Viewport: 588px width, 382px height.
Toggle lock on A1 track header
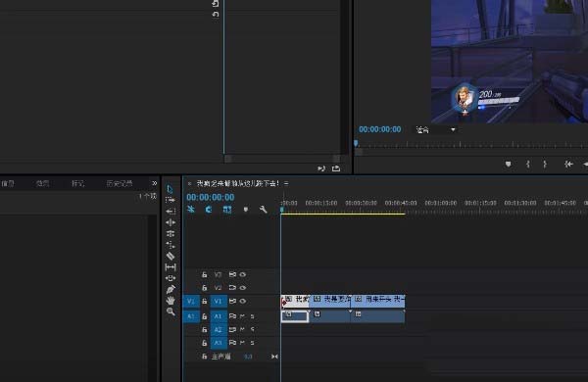[205, 316]
